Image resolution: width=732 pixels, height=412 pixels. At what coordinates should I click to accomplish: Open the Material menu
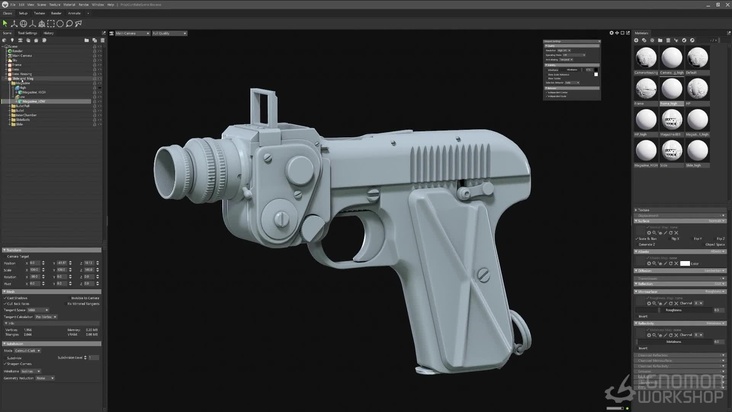69,3
